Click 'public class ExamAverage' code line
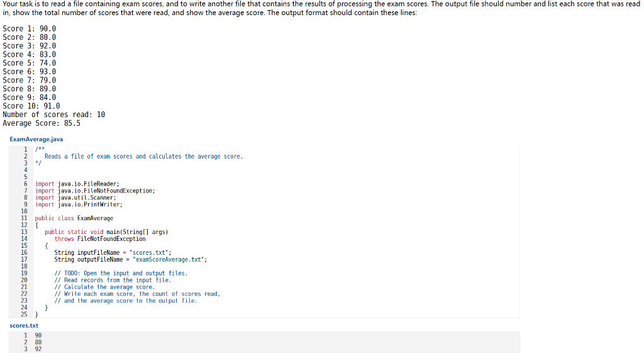The width and height of the screenshot is (644, 353). [x=74, y=218]
